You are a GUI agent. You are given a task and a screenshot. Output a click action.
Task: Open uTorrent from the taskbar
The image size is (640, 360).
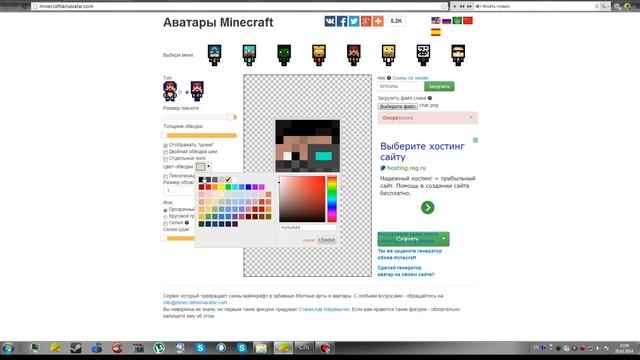pyautogui.click(x=159, y=348)
